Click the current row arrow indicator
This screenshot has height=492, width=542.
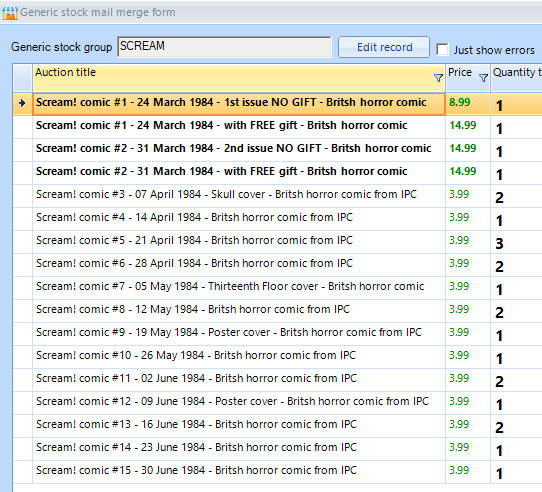click(x=22, y=103)
